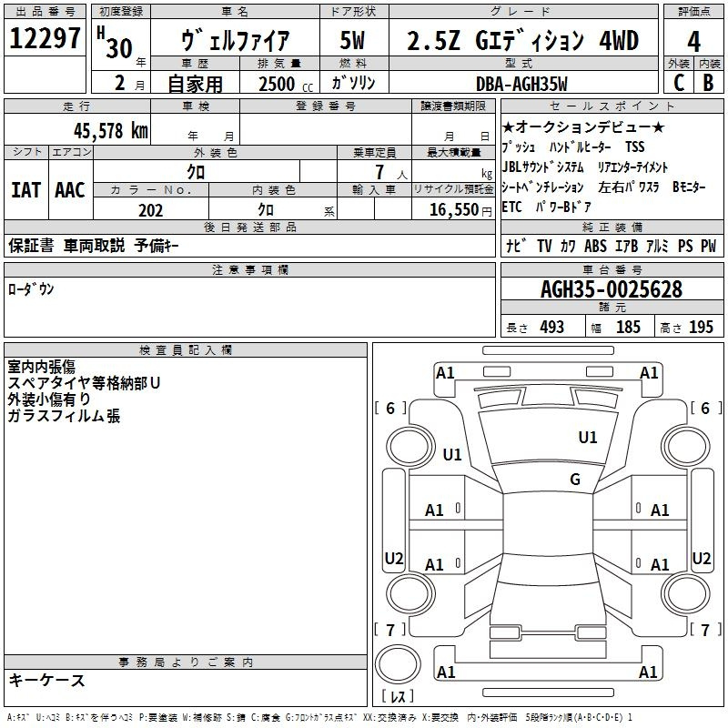Click vehicle history 自家用
Screen dimensions: 728x728
point(195,84)
